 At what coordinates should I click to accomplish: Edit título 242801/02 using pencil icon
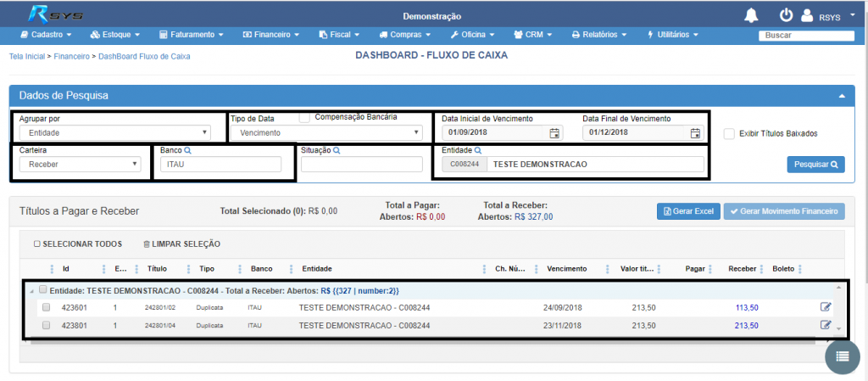826,307
